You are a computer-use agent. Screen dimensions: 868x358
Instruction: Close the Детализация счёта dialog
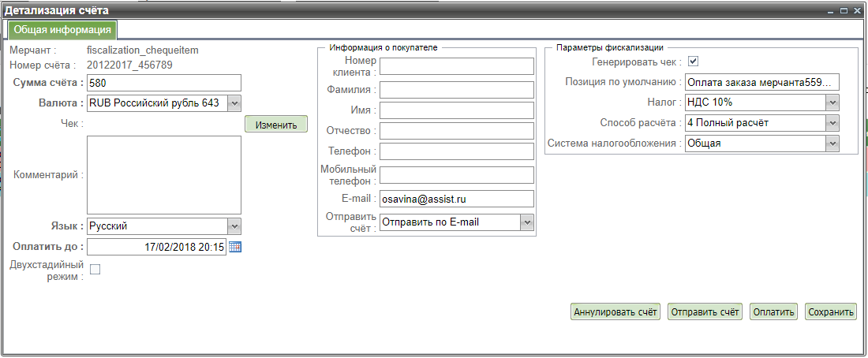point(857,11)
